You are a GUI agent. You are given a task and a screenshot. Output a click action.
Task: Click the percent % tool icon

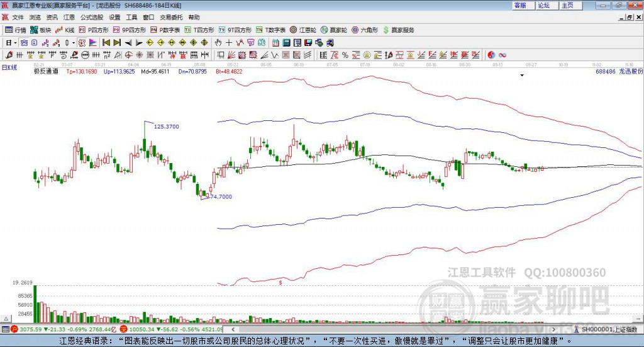[x=345, y=55]
